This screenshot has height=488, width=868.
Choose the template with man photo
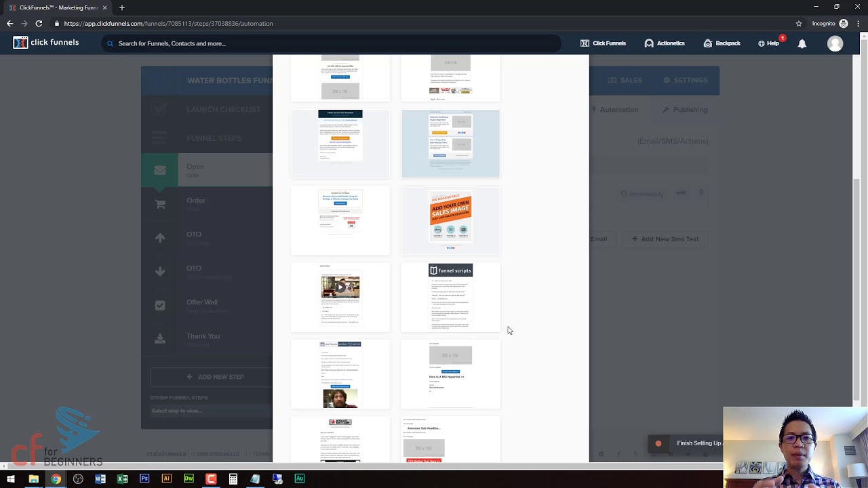[340, 374]
